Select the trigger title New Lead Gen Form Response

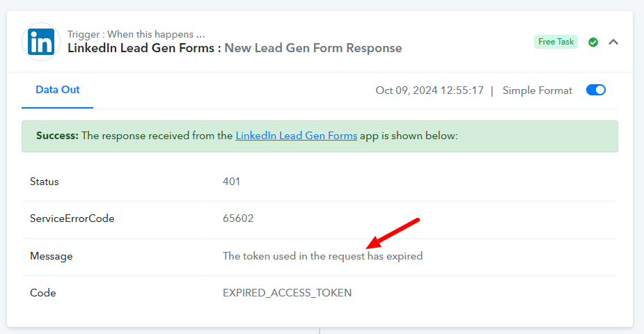click(x=313, y=48)
